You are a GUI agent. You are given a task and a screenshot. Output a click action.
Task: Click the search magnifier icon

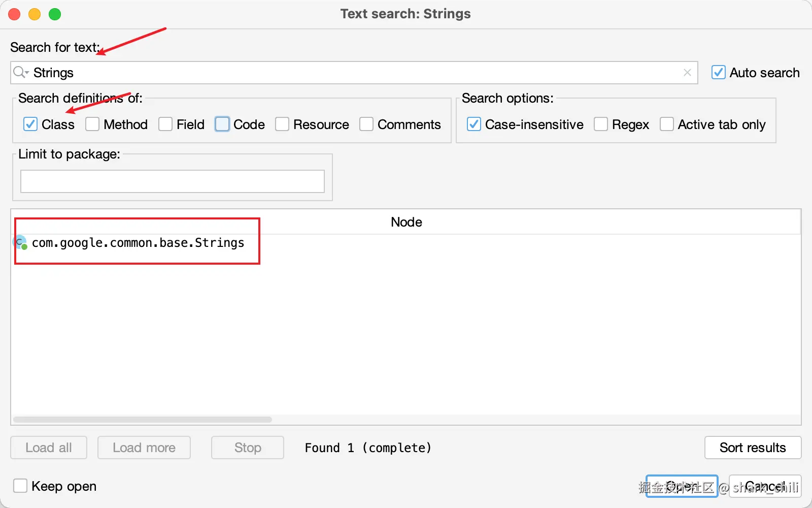click(20, 73)
